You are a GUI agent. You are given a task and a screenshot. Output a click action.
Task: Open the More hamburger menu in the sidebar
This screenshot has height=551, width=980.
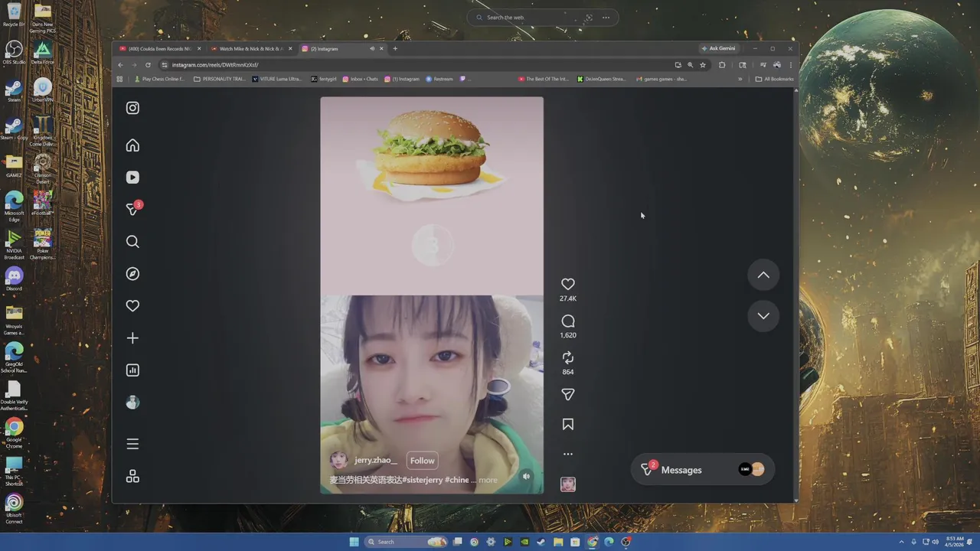[x=132, y=444]
